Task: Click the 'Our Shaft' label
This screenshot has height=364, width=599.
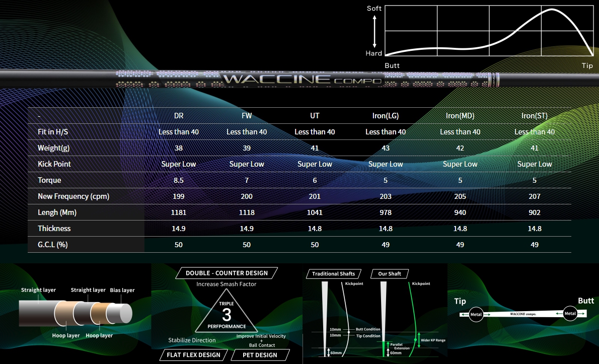Action: 389,273
